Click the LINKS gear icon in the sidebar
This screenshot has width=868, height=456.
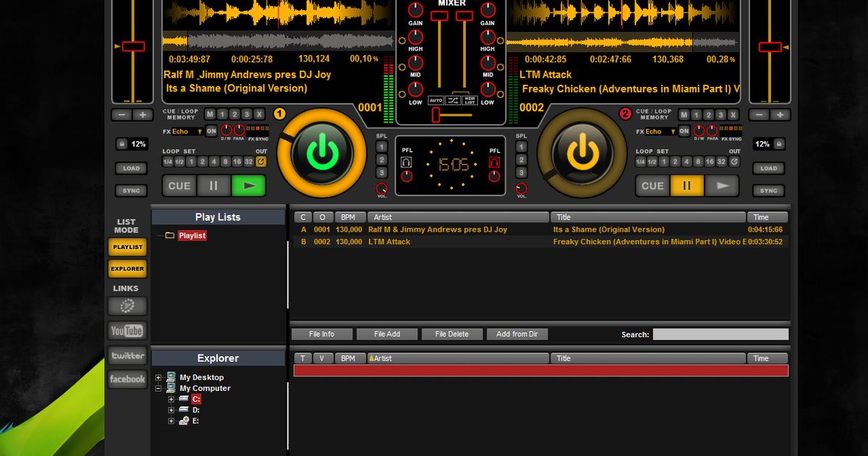(127, 305)
